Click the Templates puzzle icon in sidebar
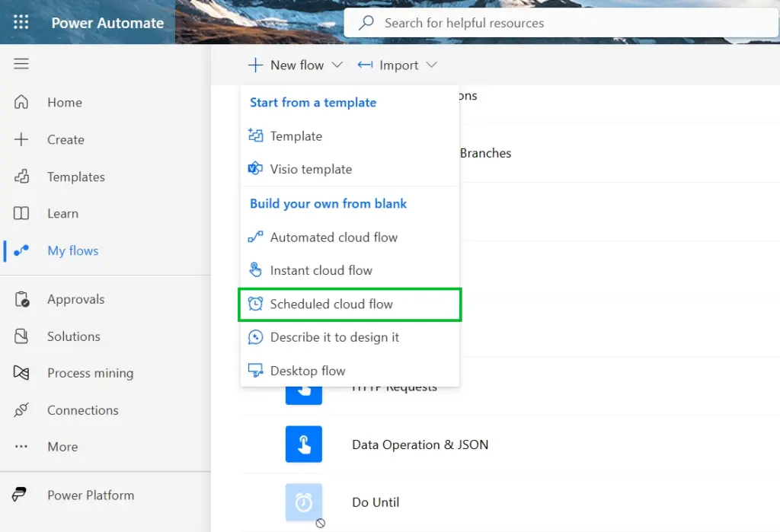The height and width of the screenshot is (532, 780). point(21,177)
